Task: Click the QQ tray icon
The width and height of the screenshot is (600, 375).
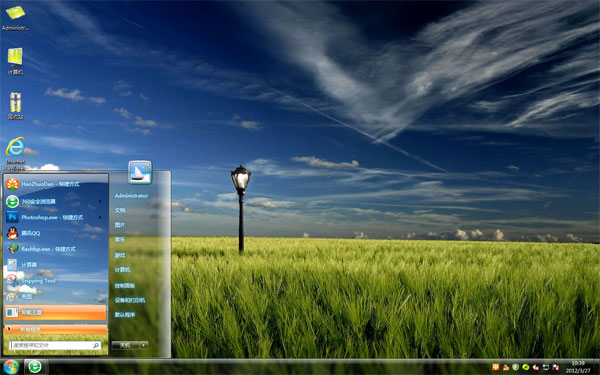Action: 506,367
